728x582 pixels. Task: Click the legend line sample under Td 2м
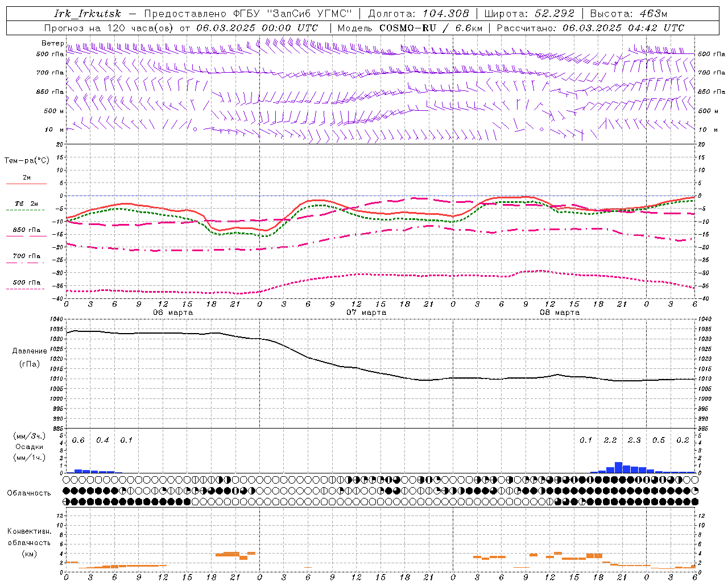point(25,210)
